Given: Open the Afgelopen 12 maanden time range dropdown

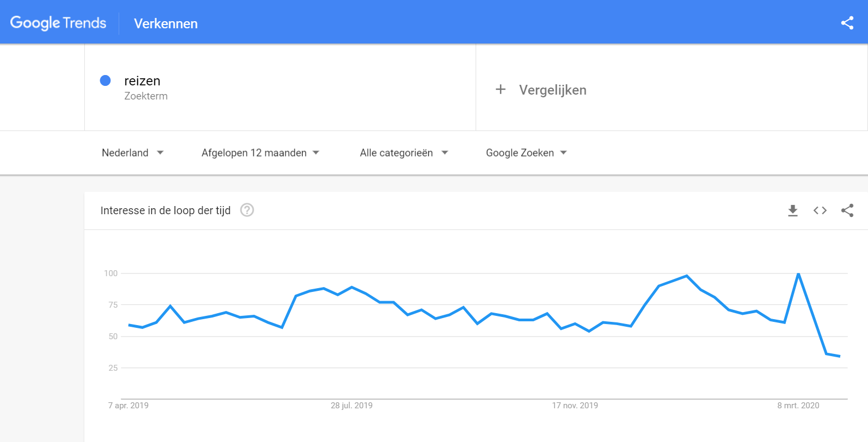Looking at the screenshot, I should point(260,153).
